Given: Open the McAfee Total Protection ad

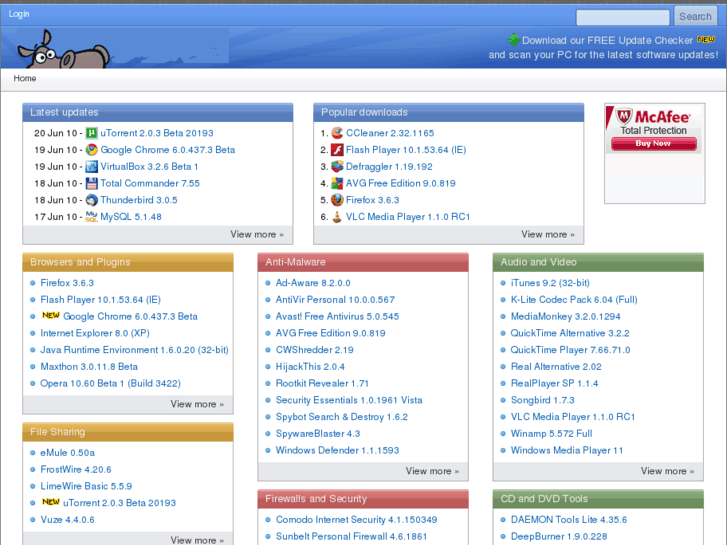Looking at the screenshot, I should click(x=655, y=153).
